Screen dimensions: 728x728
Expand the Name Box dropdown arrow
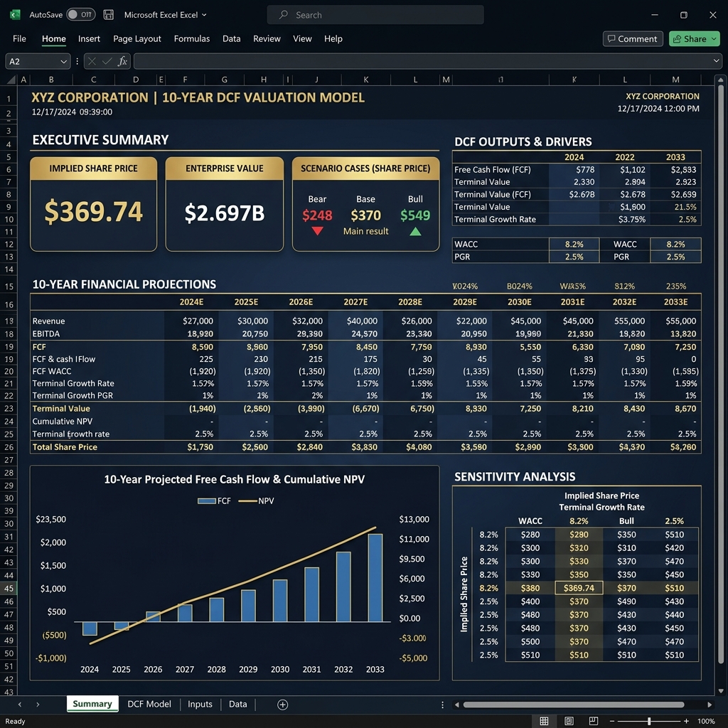(63, 61)
